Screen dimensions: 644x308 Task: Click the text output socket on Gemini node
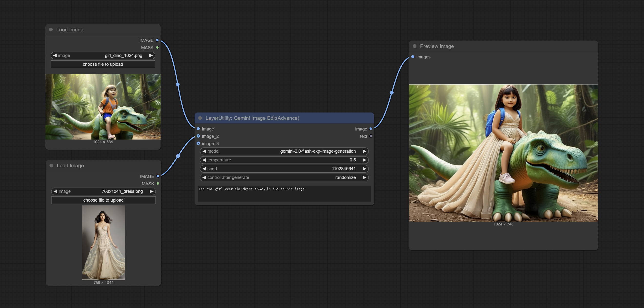[371, 136]
